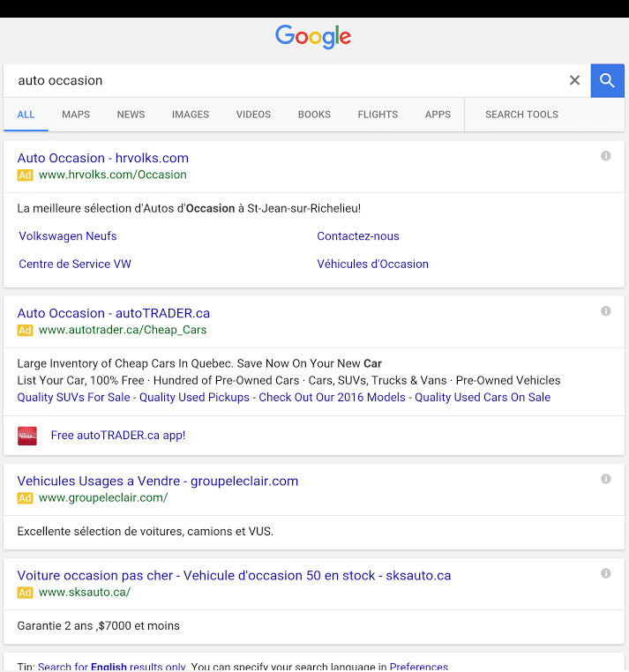This screenshot has width=629, height=672.
Task: Clear the search box with X icon
Action: click(574, 80)
